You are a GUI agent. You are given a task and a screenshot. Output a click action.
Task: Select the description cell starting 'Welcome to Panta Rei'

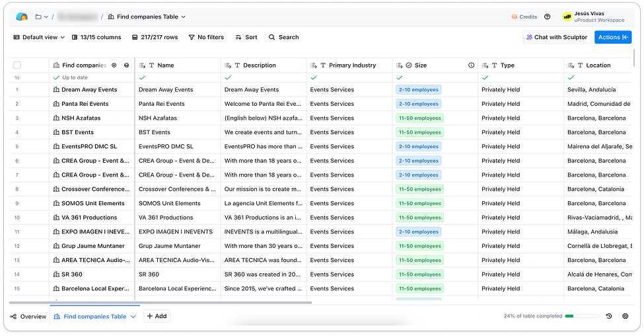pos(264,104)
